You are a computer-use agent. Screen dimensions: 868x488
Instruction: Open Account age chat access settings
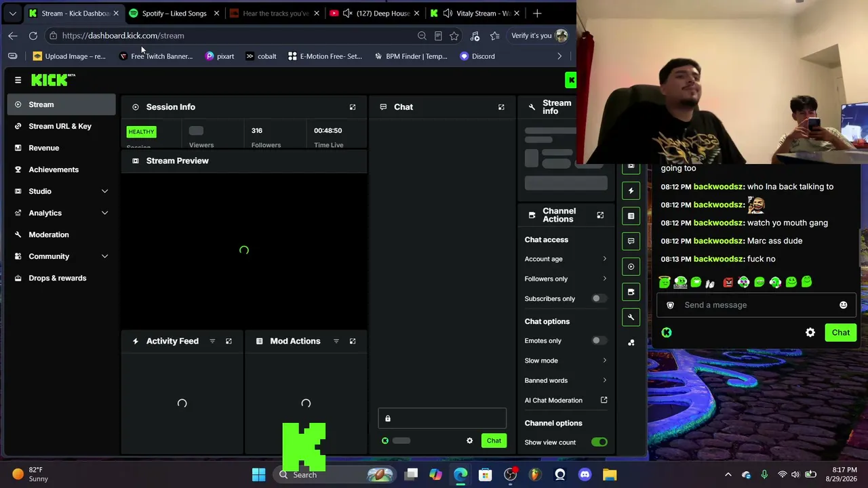pos(566,259)
